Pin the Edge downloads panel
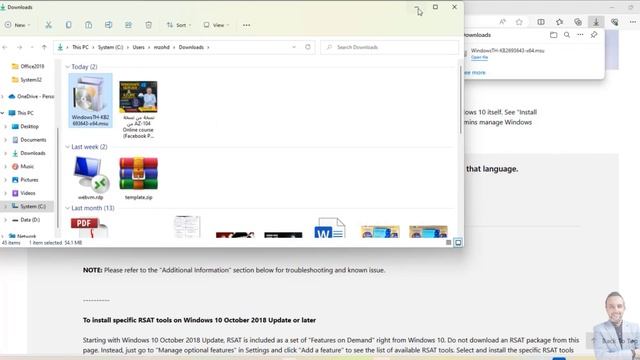The image size is (640, 360). (x=594, y=35)
